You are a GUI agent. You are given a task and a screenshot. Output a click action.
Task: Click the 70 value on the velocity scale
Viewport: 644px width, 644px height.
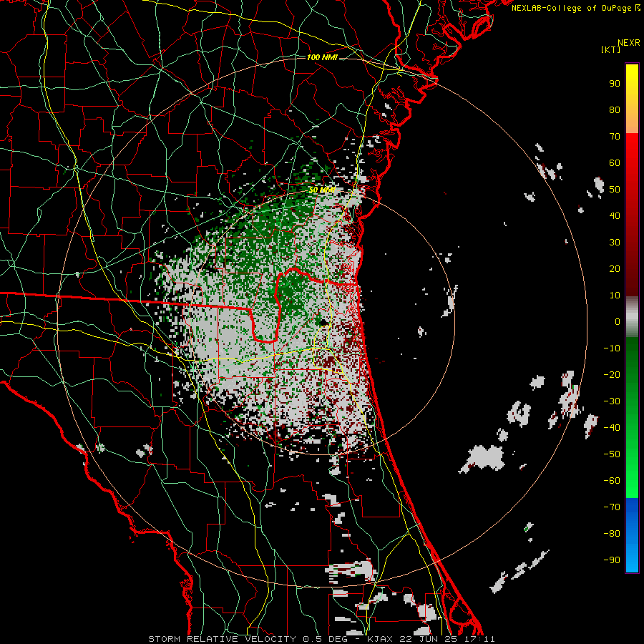[615, 137]
